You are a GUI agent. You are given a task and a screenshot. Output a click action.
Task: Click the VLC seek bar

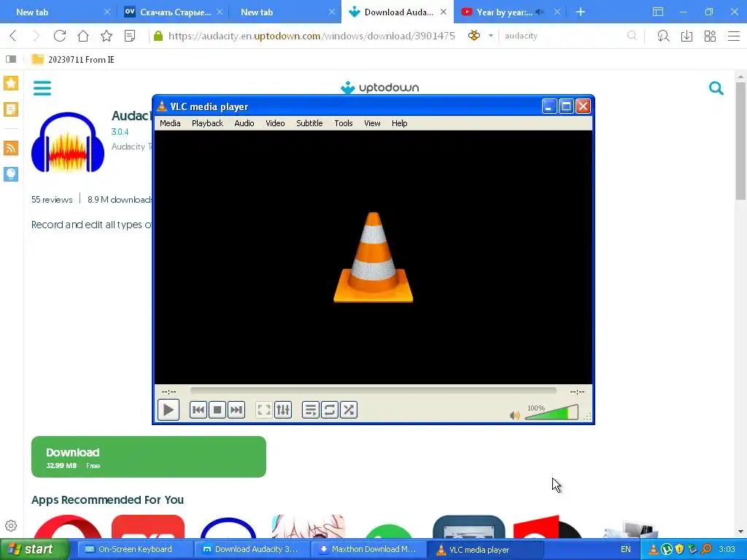pos(373,391)
